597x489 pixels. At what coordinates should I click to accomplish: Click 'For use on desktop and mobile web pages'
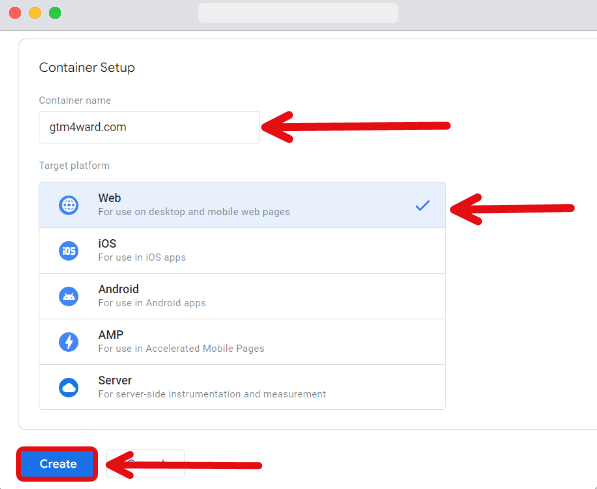(194, 212)
